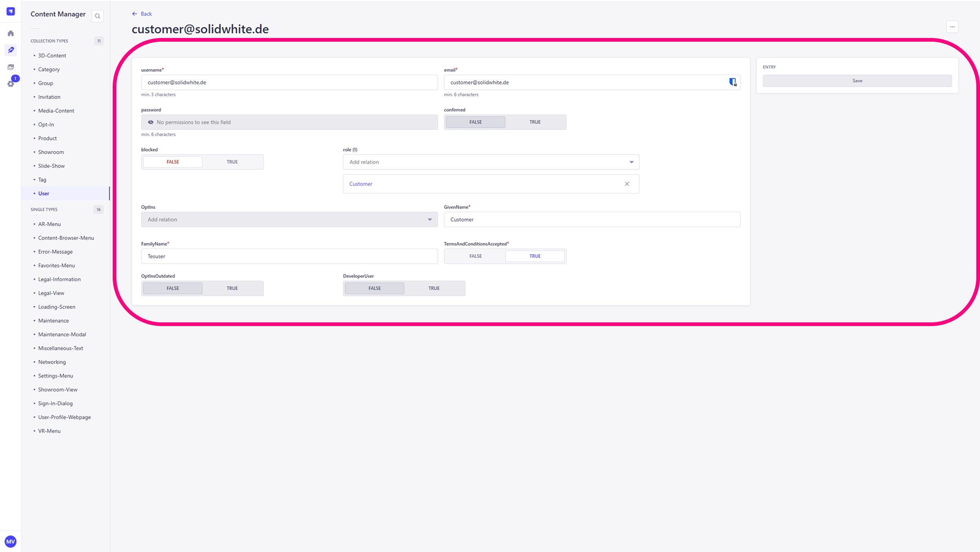
Task: Open the MV user avatar menu
Action: (x=11, y=541)
